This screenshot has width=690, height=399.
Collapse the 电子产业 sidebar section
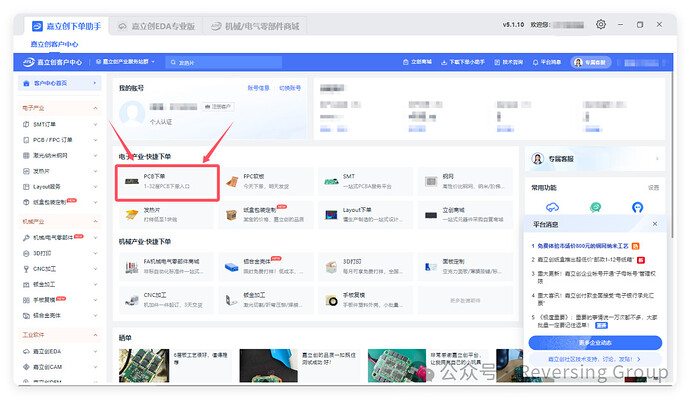click(95, 108)
